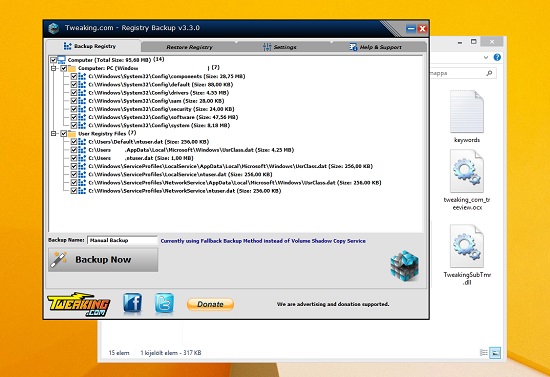550x377 pixels.
Task: Click the registry icon of NetworkService\ntuser.dat
Action: point(82,191)
